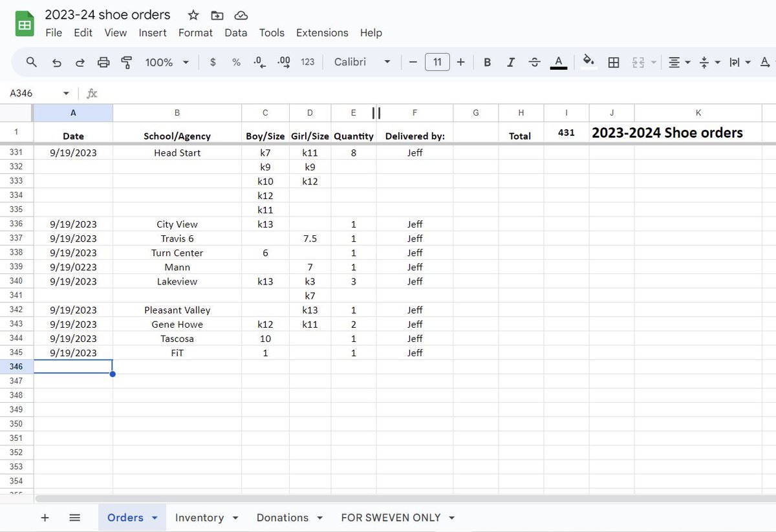Image resolution: width=776 pixels, height=532 pixels.
Task: Format as percent
Action: tap(236, 62)
